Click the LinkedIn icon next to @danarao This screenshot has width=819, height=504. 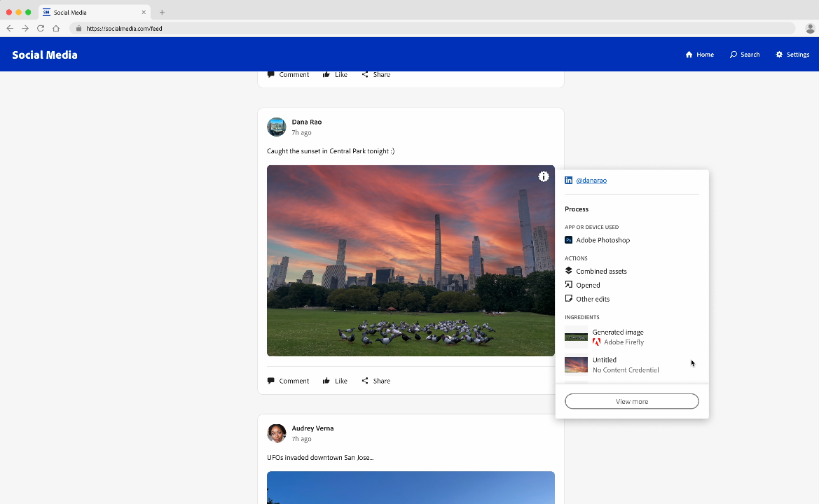coord(568,180)
